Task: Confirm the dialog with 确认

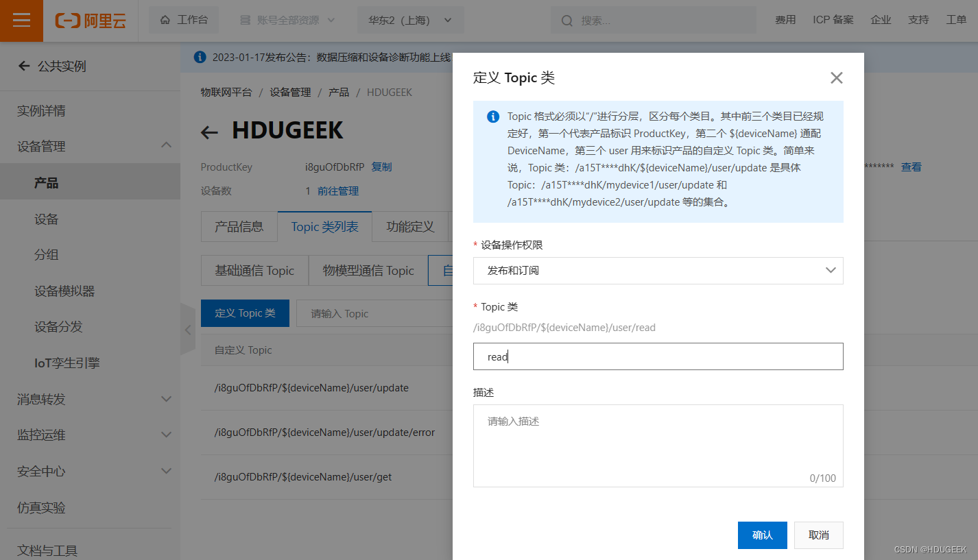Action: pos(763,535)
